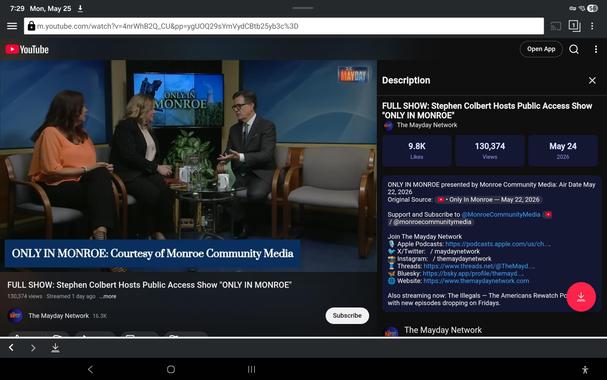Close the Description panel

[x=592, y=80]
